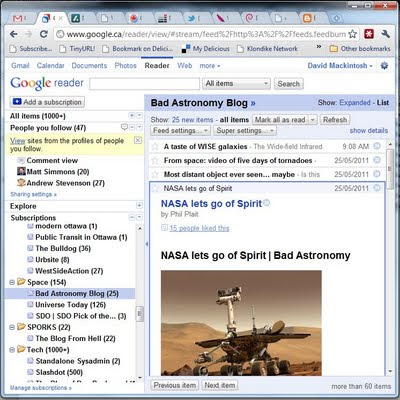400x400 pixels.
Task: Click Mark all as read button
Action: coord(280,120)
